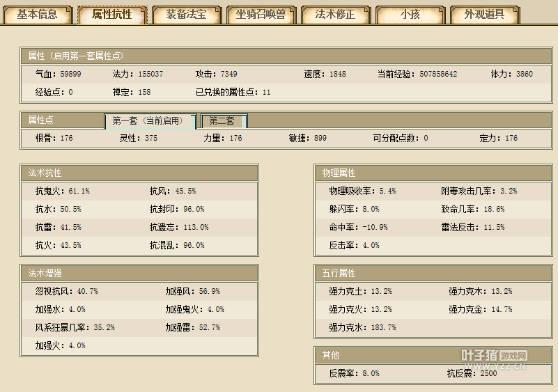Screen dimensions: 558x392
Task: Open the 基本信息 tab
Action: [37, 15]
